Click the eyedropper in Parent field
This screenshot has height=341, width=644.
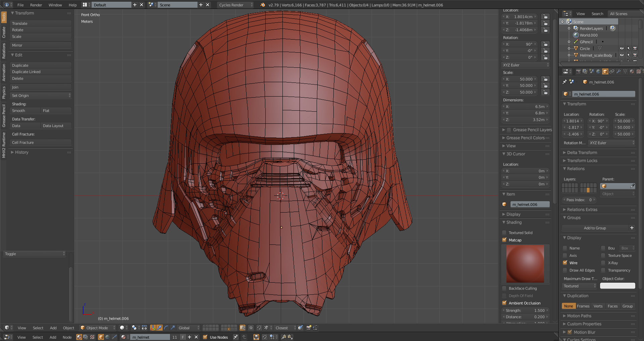click(632, 186)
